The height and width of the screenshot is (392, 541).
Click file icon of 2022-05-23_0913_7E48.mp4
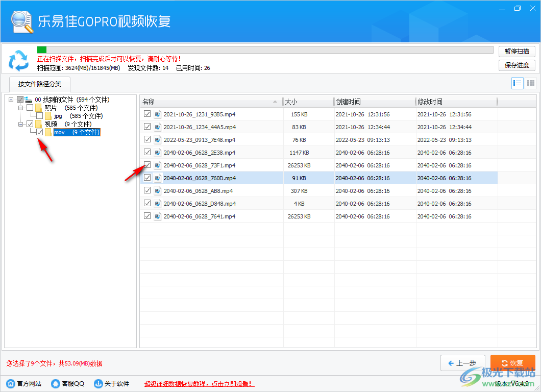point(158,140)
